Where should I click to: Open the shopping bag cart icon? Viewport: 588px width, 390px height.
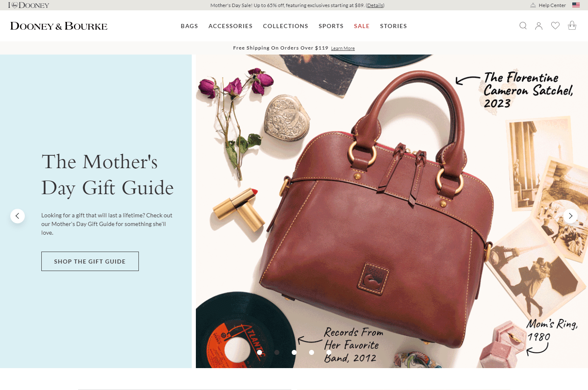click(572, 26)
